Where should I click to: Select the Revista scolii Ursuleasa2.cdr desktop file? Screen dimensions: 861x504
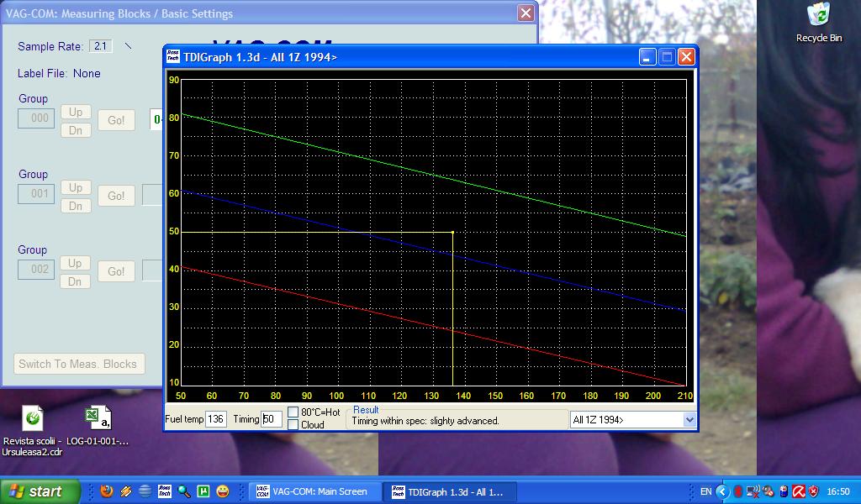(x=33, y=431)
